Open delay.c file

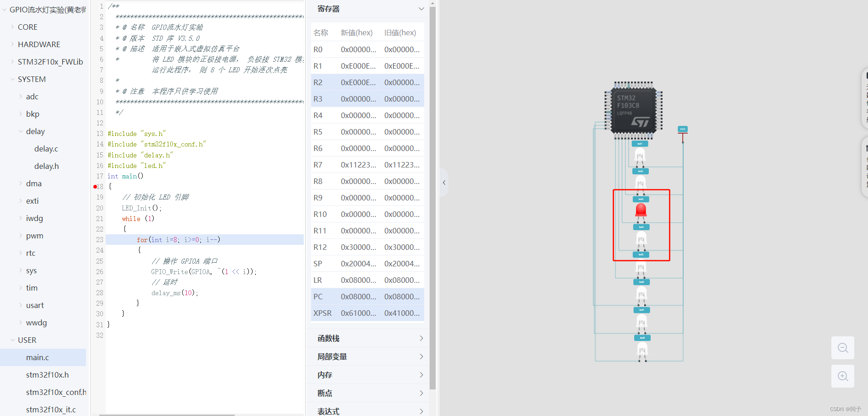point(46,149)
